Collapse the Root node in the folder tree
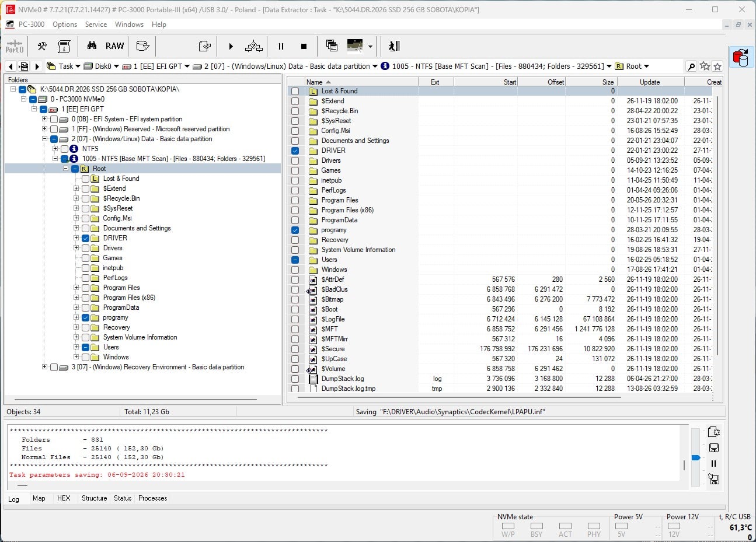Screen dimensions: 756x542 coord(66,169)
